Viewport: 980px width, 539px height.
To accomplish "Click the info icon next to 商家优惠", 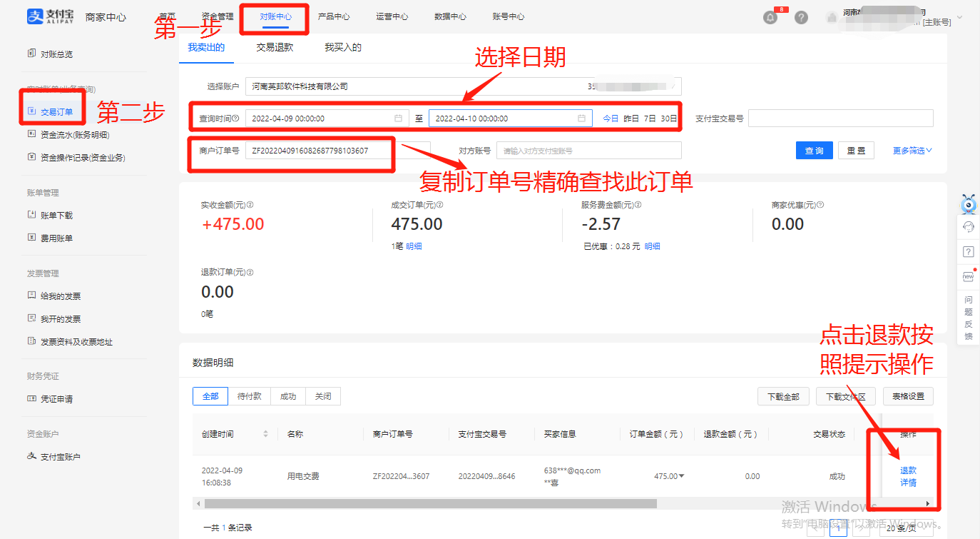I will click(x=820, y=205).
